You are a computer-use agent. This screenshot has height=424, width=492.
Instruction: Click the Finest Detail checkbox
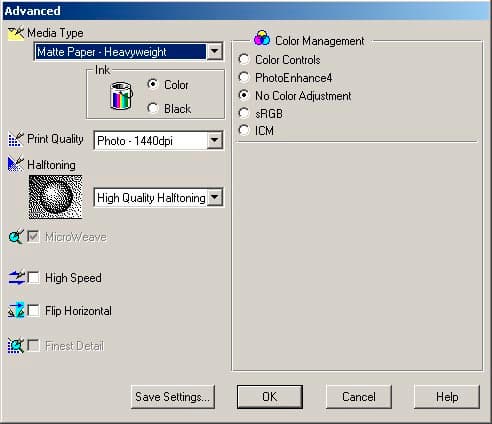click(33, 345)
